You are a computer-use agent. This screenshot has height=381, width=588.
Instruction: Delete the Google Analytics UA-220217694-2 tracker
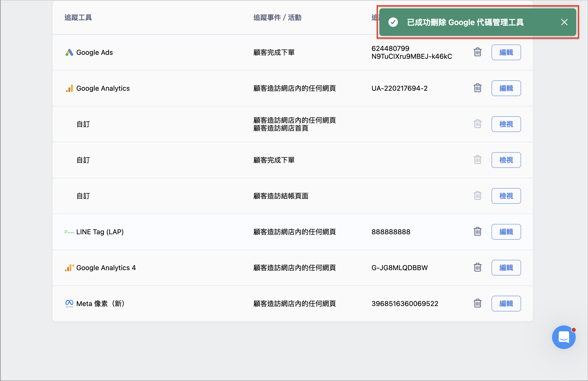point(477,88)
